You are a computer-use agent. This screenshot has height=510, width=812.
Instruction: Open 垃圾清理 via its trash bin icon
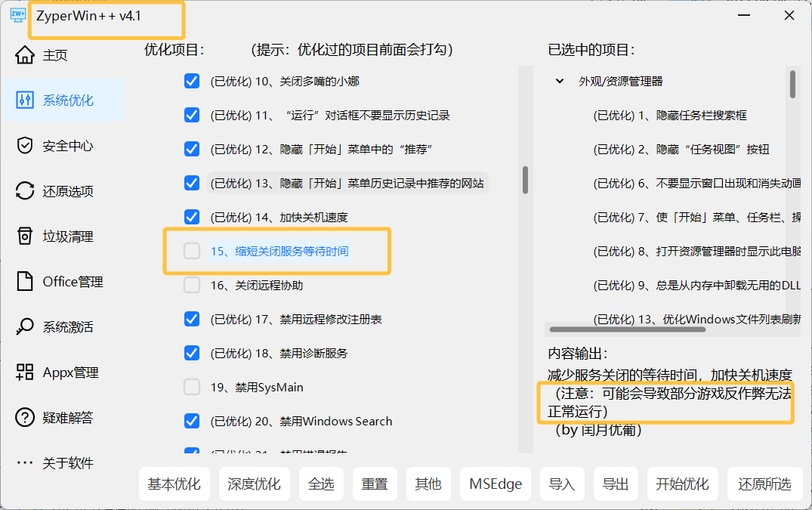(25, 236)
